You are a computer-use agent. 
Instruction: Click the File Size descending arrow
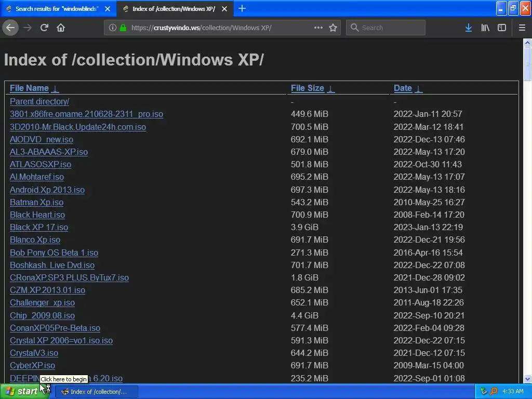(331, 89)
